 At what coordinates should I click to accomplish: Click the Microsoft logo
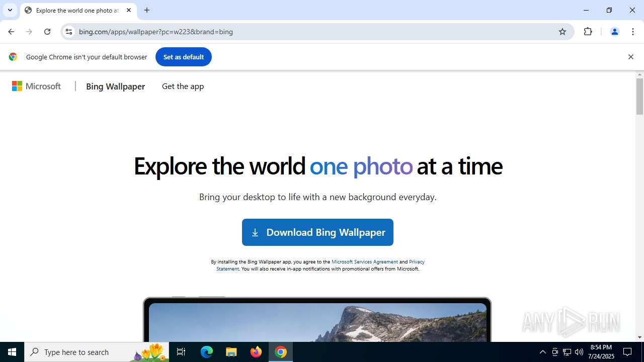[x=37, y=86]
